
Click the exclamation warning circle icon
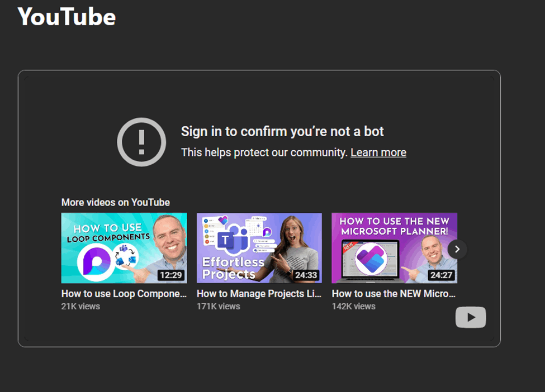tap(141, 142)
